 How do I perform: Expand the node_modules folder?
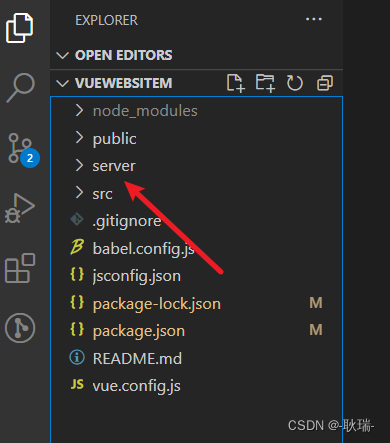pyautogui.click(x=196, y=111)
